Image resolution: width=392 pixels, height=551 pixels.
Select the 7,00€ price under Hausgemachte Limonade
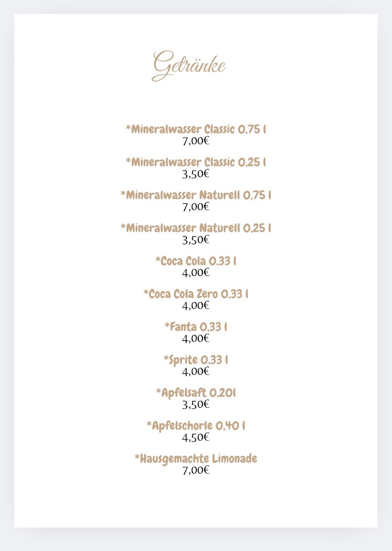tap(196, 470)
